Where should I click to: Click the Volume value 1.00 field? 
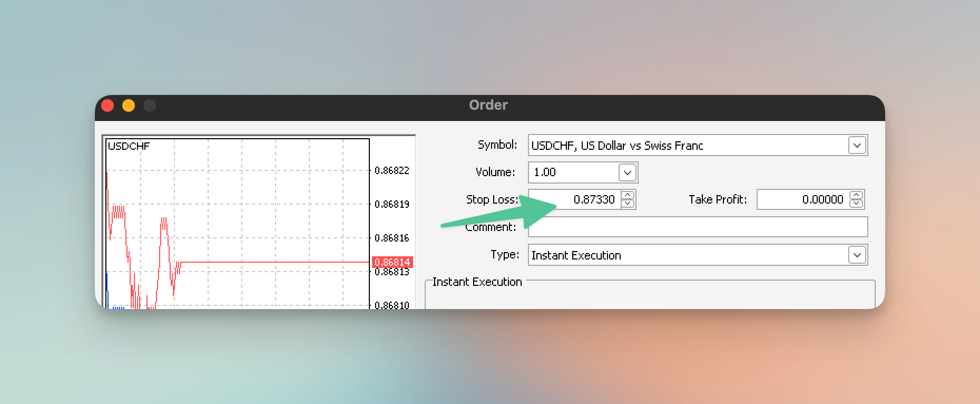(574, 172)
